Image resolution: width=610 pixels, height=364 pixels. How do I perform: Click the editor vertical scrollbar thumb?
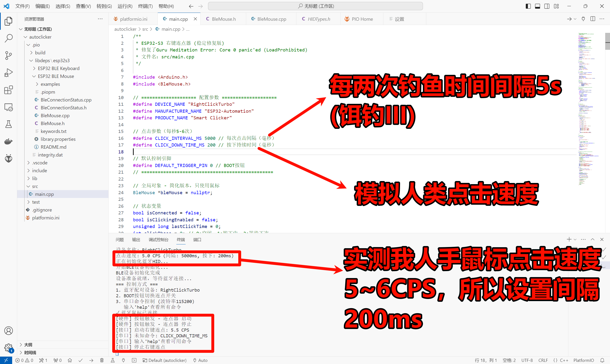tap(607, 41)
